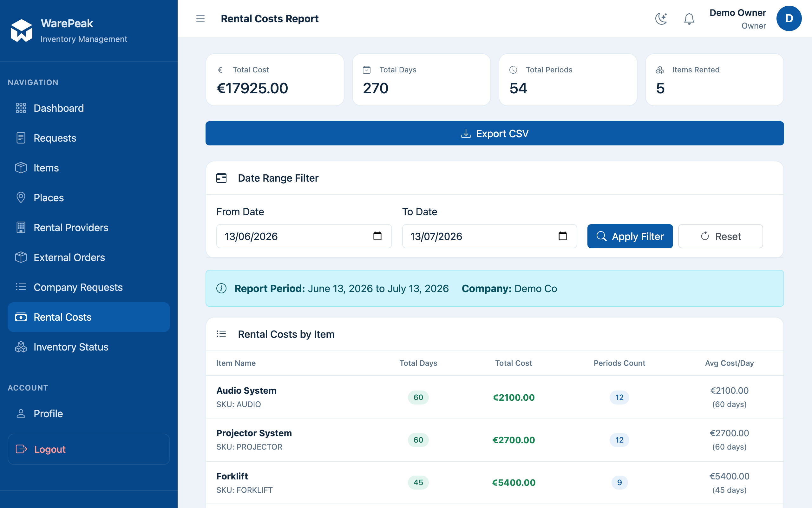
Task: Click the Total Periods value 54
Action: (518, 88)
